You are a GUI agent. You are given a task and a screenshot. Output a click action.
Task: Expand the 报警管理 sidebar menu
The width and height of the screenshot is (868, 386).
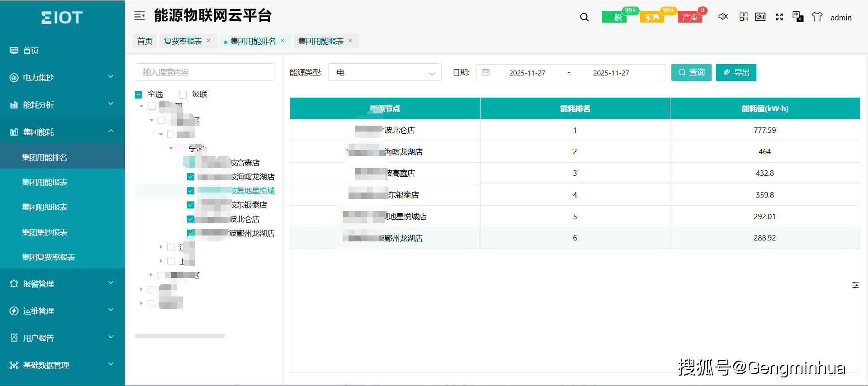point(62,283)
